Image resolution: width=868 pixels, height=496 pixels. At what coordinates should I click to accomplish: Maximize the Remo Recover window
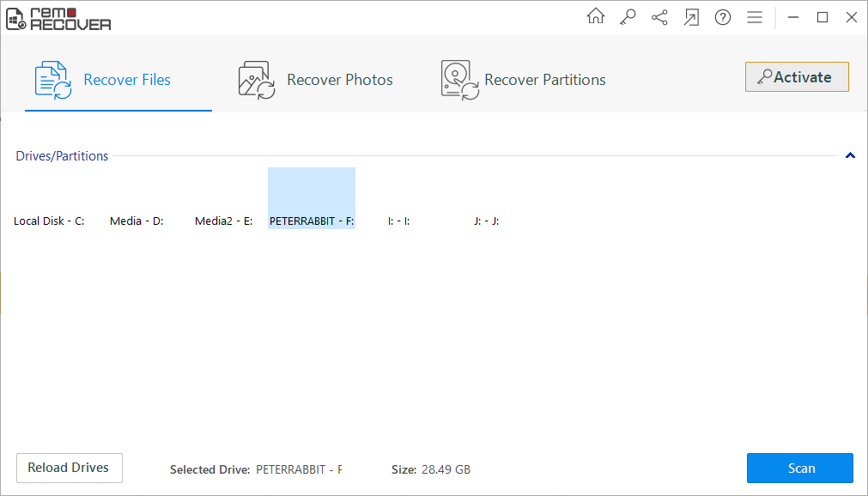822,17
